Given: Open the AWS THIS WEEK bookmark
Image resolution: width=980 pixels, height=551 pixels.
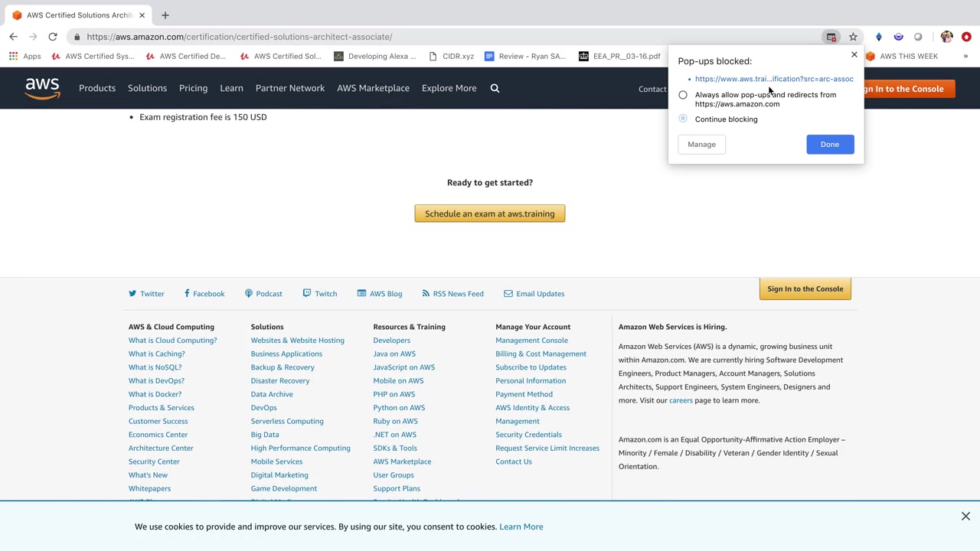Looking at the screenshot, I should click(902, 56).
